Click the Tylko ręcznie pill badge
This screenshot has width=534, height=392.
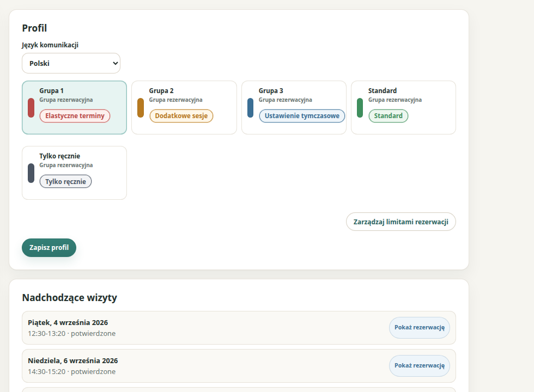point(66,181)
